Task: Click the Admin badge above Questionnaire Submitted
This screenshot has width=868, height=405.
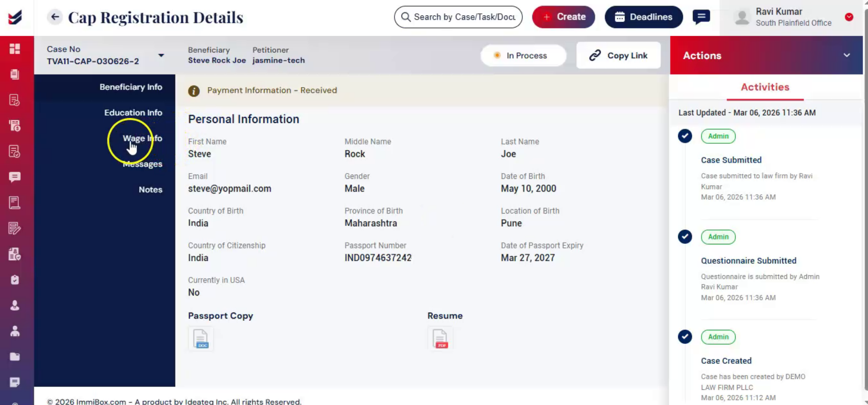Action: (718, 237)
